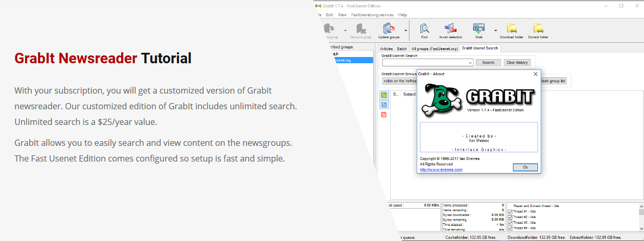644x241 pixels.
Task: Toggle the Thread #4 - Idle checkbox
Action: coord(510,228)
